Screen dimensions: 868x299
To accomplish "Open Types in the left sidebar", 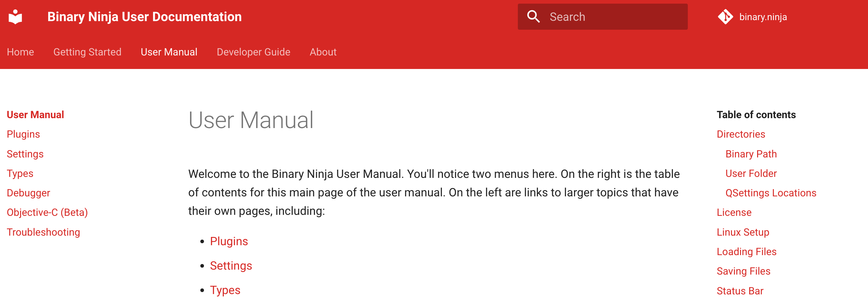I will (20, 173).
